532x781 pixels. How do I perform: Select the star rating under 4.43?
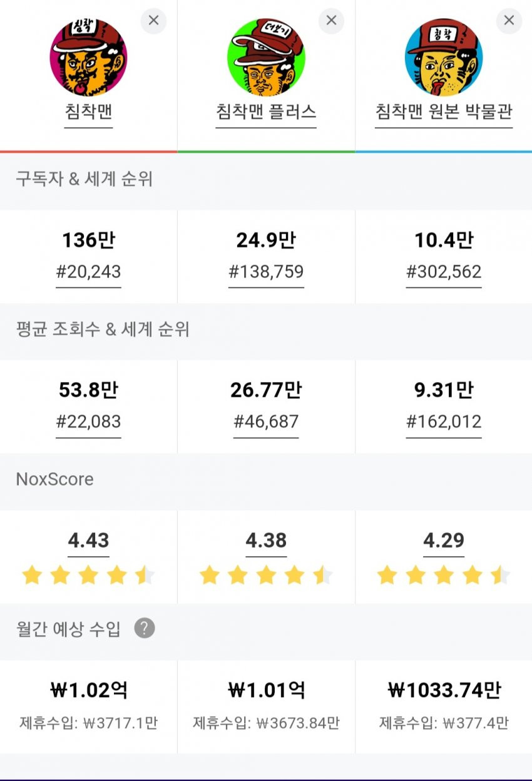[x=88, y=575]
